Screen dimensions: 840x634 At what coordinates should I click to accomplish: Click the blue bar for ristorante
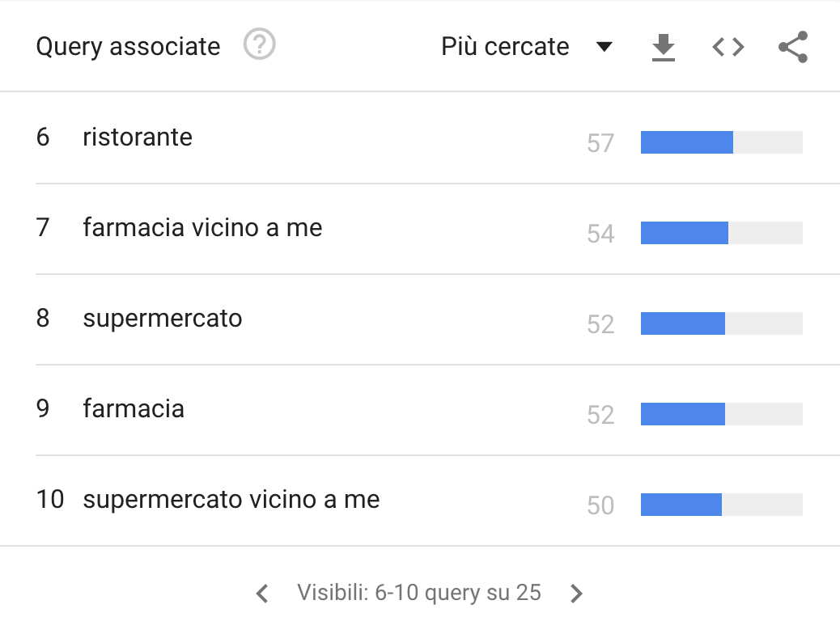687,142
